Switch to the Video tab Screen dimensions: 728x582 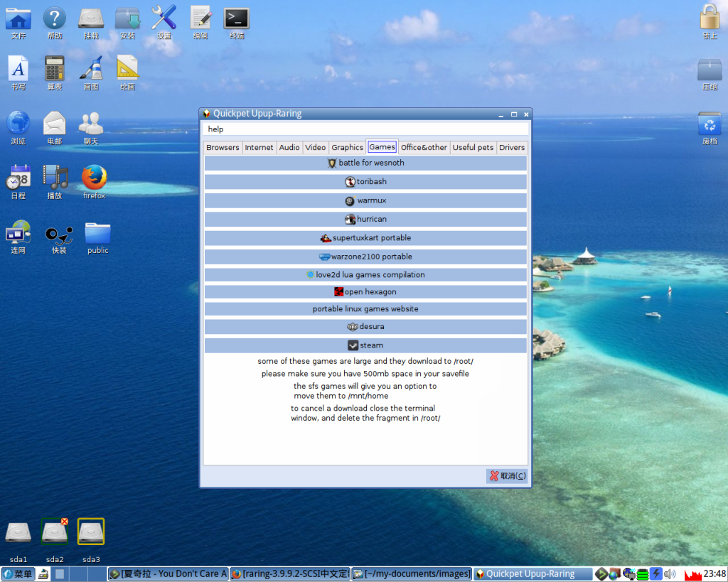pyautogui.click(x=315, y=147)
